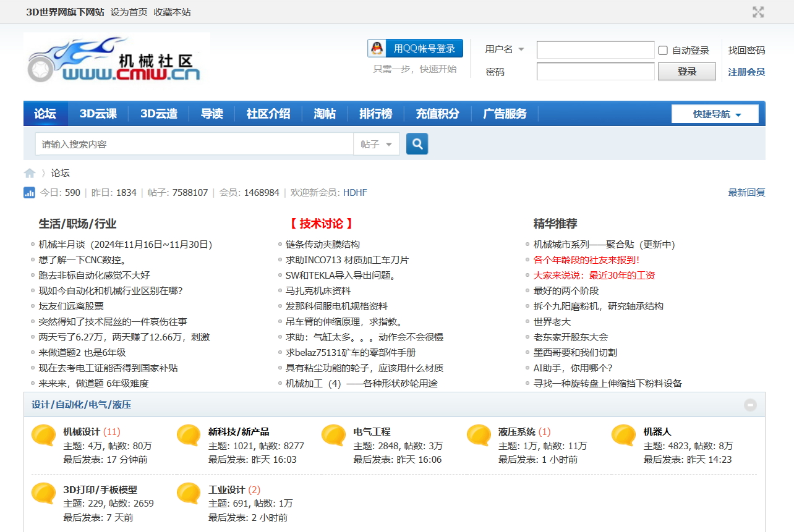The image size is (794, 532).
Task: Enable the 自动登录 checkbox
Action: (663, 51)
